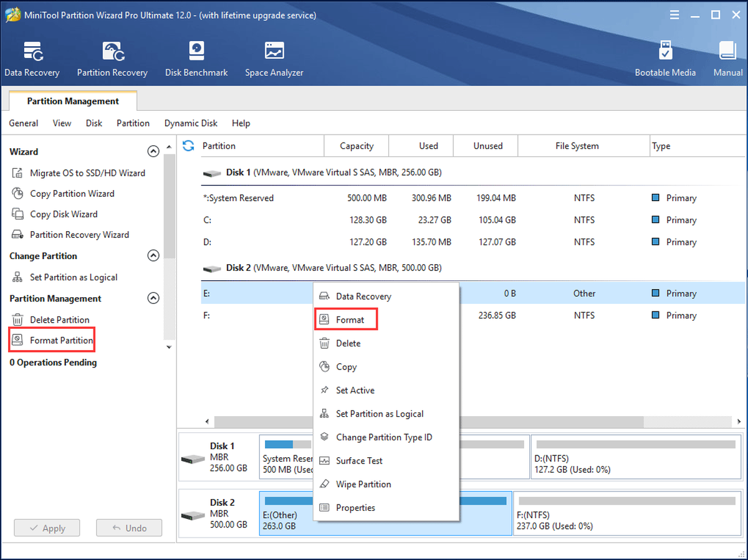Select Disk 2 header row in list
The image size is (748, 560).
pyautogui.click(x=472, y=268)
